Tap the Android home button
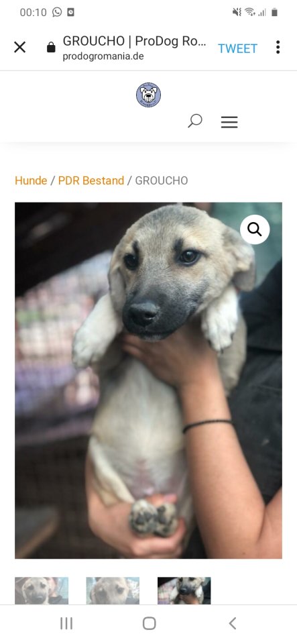 coord(149,623)
